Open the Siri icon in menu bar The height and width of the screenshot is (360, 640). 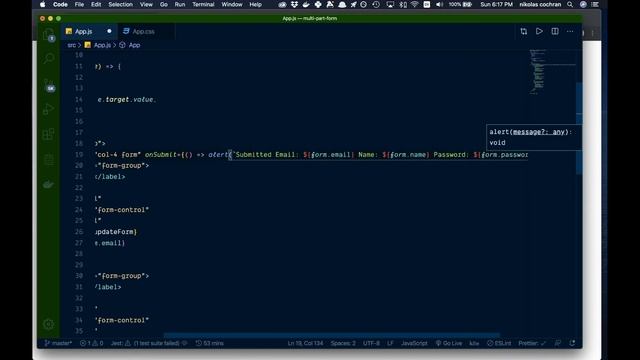[x=583, y=4]
